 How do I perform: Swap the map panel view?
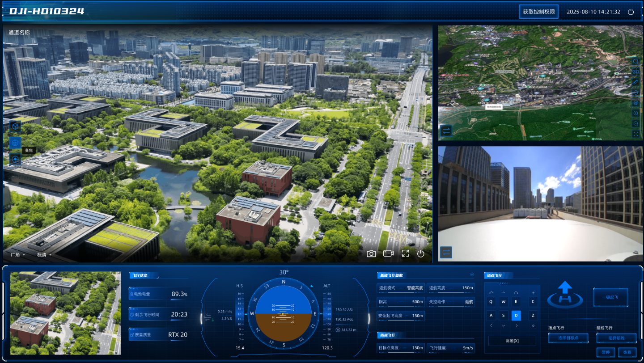446,131
